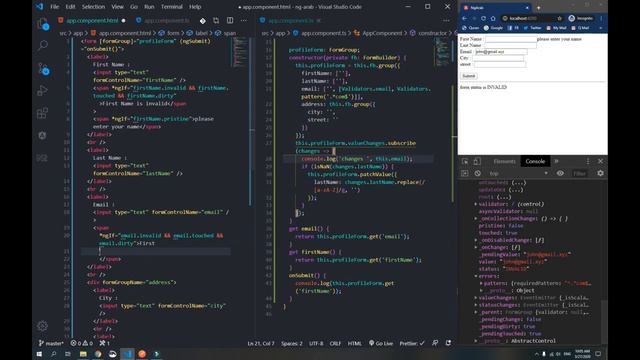Open left editor more actions ellipsis
This screenshot has height=360, width=640.
(244, 20)
